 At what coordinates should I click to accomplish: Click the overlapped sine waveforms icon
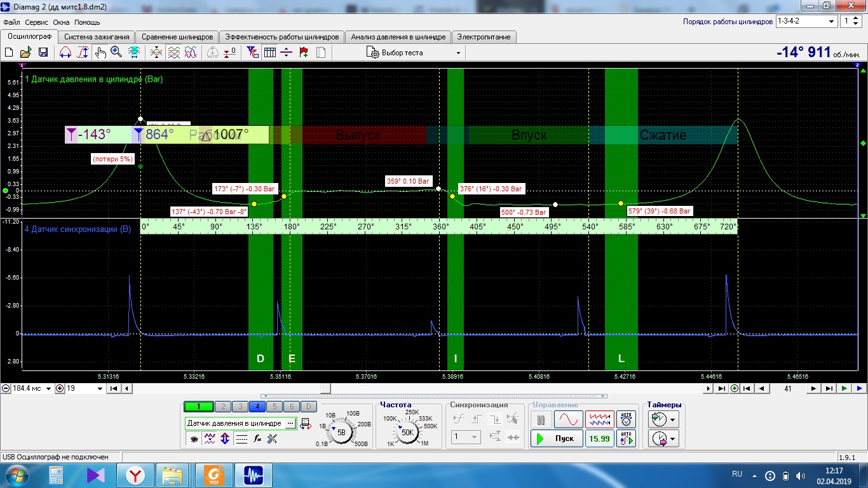[x=190, y=53]
